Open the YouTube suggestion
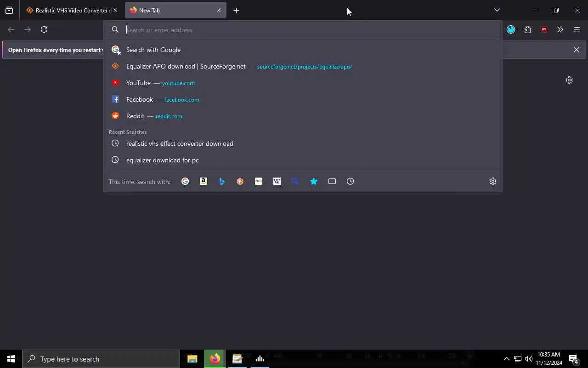588x368 pixels. click(x=303, y=83)
